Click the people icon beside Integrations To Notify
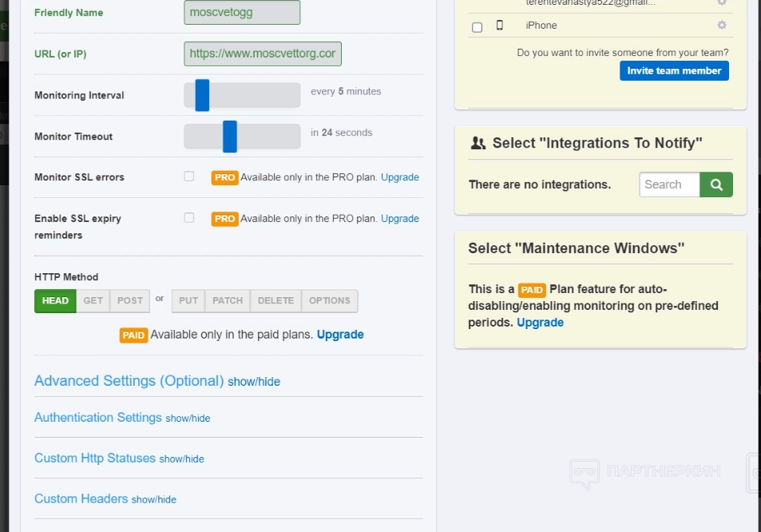Viewport: 761px width, 532px height. pos(478,144)
